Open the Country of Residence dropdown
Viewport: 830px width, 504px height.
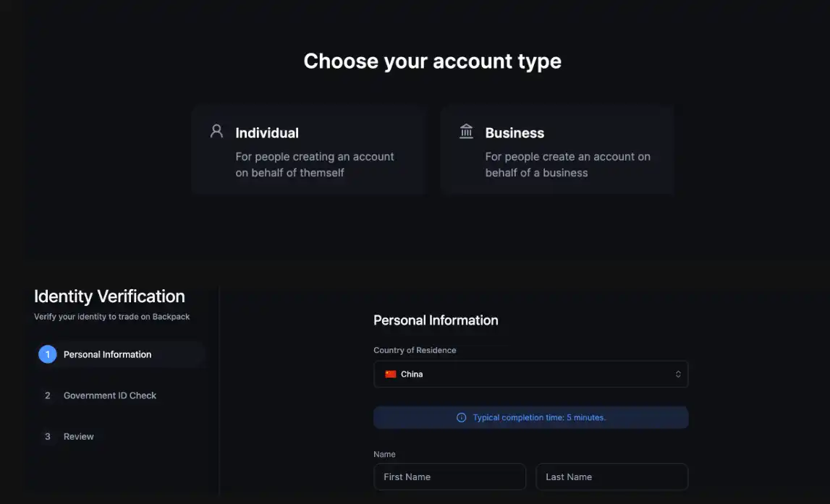530,375
